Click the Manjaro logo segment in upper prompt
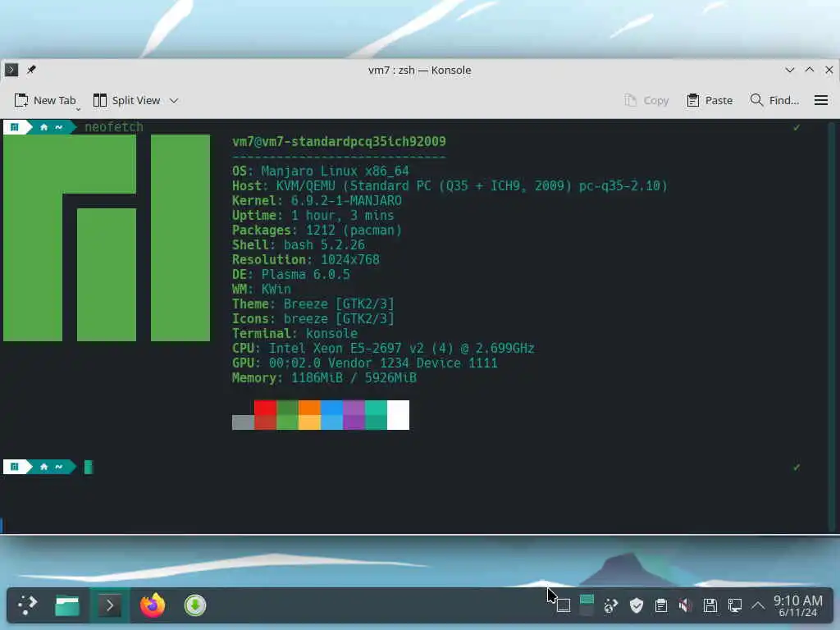This screenshot has width=840, height=630. 15,127
